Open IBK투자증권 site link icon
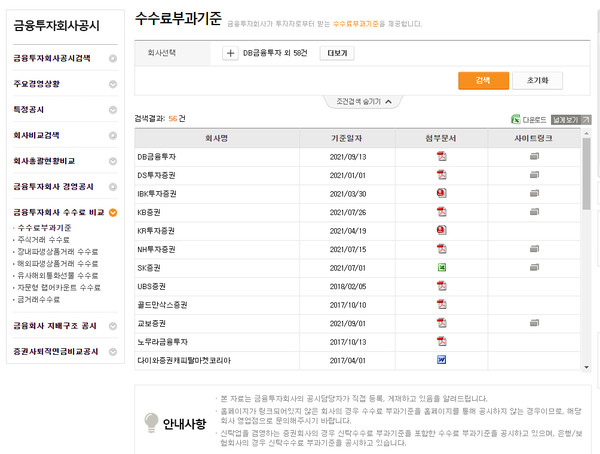The width and height of the screenshot is (600, 454). tap(534, 193)
